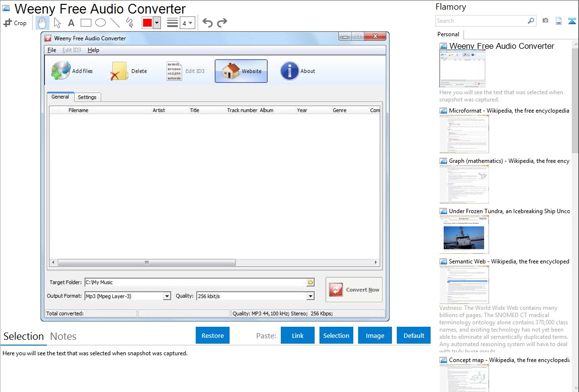Click the Title column header
The image size is (579, 392).
195,110
